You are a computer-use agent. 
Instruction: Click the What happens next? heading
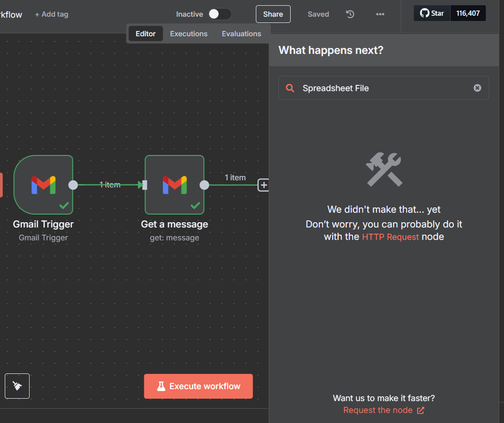click(x=331, y=50)
